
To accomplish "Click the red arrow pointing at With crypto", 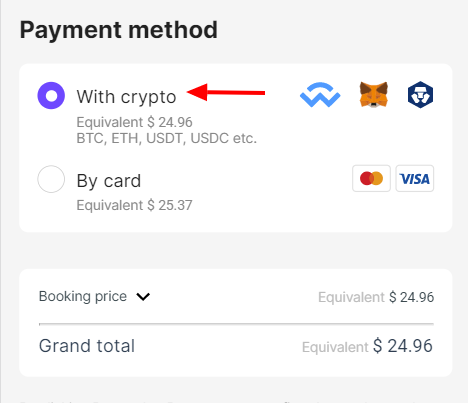I will click(x=226, y=92).
